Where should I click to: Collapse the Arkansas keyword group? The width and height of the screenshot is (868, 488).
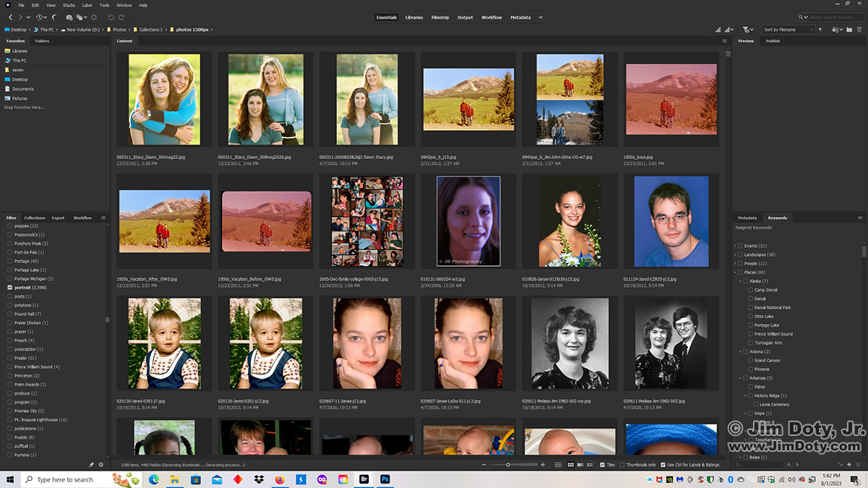click(x=741, y=377)
